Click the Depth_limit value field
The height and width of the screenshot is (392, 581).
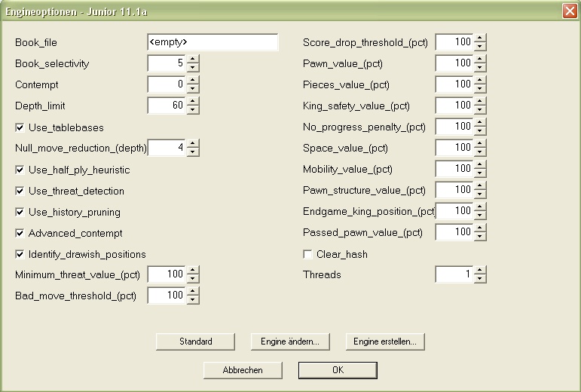click(167, 106)
